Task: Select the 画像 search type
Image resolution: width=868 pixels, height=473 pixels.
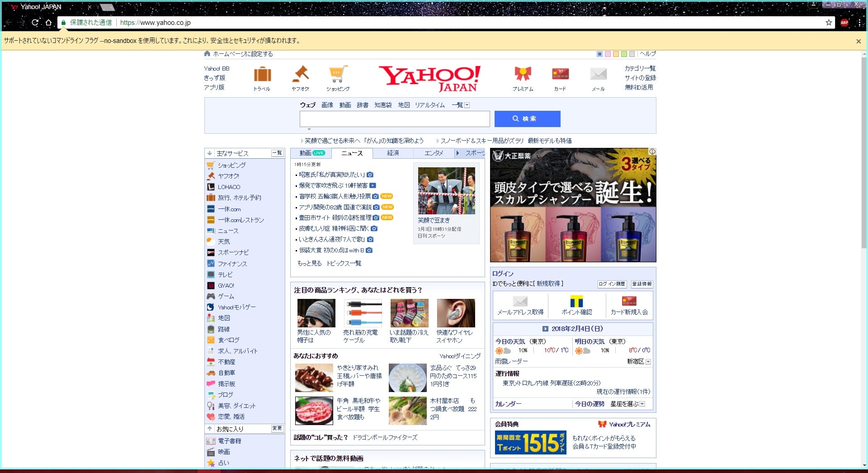Action: [x=327, y=105]
